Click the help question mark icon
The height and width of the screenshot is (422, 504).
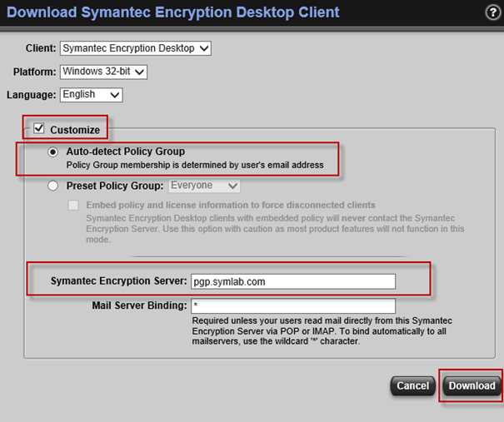(x=492, y=12)
